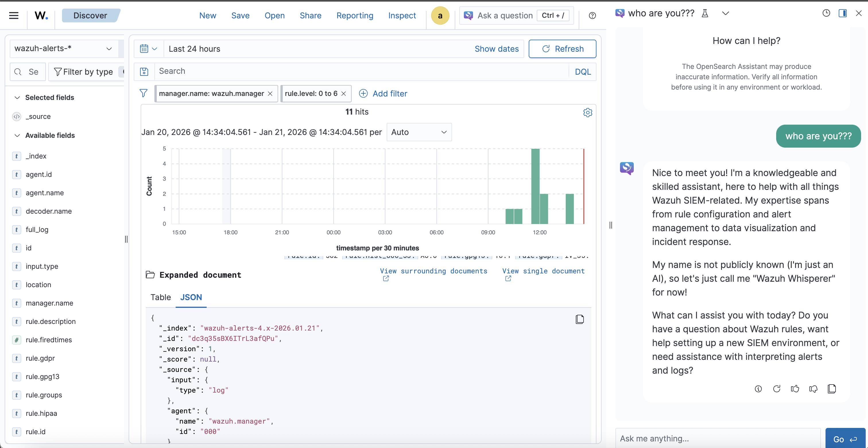Regenerate the assistant response
The image size is (868, 448).
pyautogui.click(x=777, y=389)
